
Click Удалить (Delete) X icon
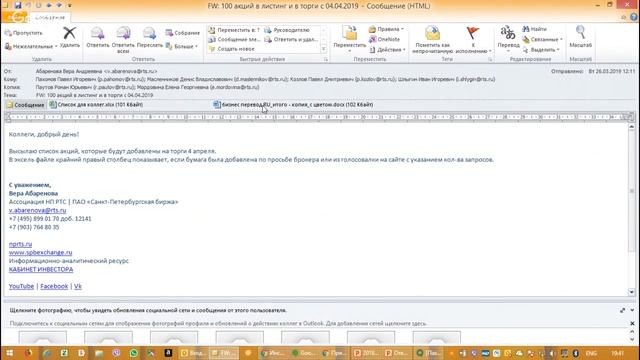coord(69,33)
